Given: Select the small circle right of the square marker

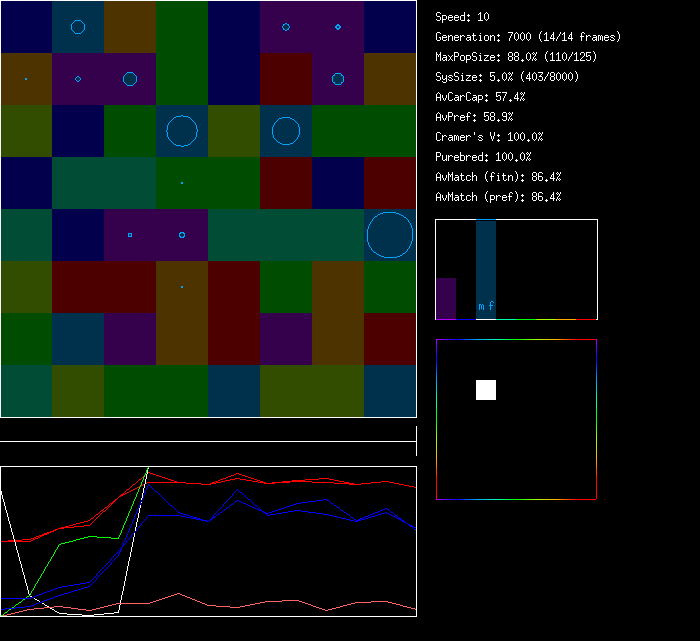Looking at the screenshot, I should [x=182, y=235].
